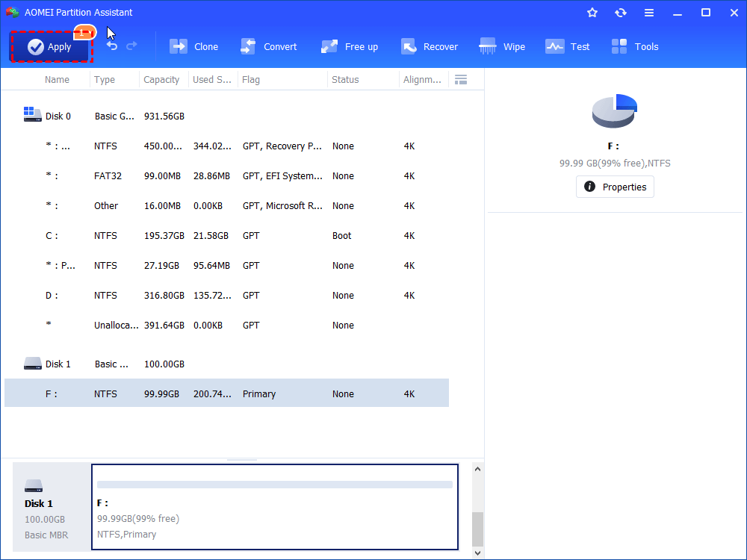Open the hamburger menu in title bar
Image resolution: width=747 pixels, height=560 pixels.
tap(649, 13)
